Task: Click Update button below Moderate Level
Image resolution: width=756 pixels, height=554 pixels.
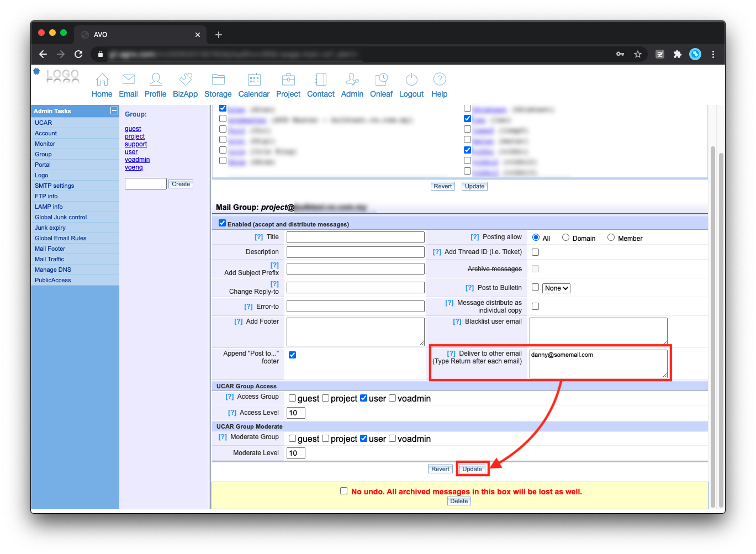Action: pyautogui.click(x=472, y=469)
